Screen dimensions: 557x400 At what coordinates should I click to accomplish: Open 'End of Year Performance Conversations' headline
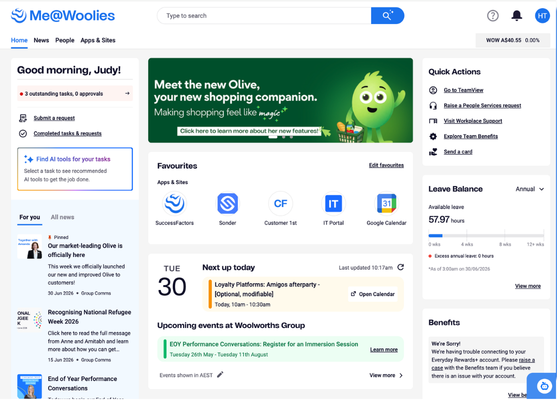pyautogui.click(x=82, y=383)
